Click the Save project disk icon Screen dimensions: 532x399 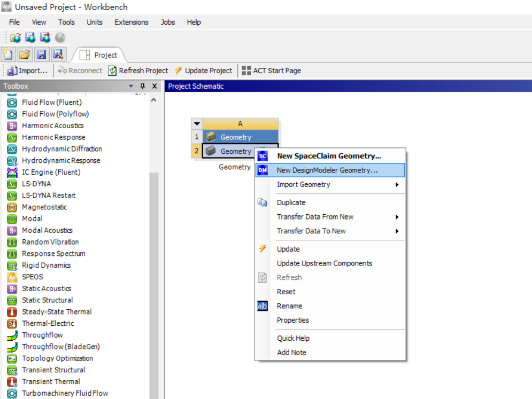(41, 54)
